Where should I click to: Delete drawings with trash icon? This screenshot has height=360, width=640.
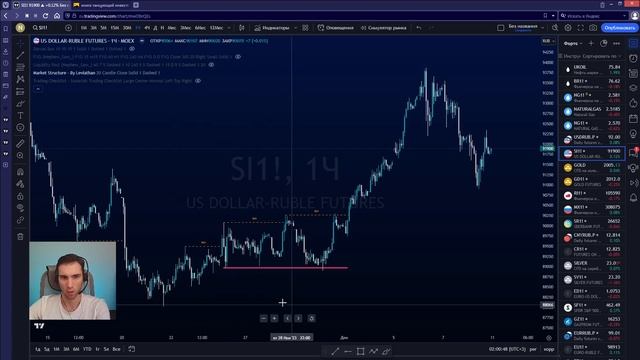[20, 236]
